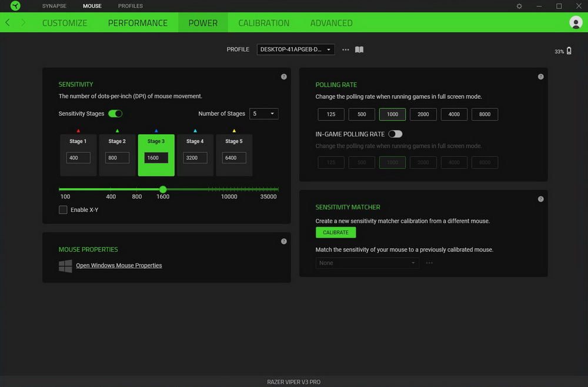This screenshot has height=387, width=588.
Task: Switch to the Calibration tab
Action: [x=263, y=23]
